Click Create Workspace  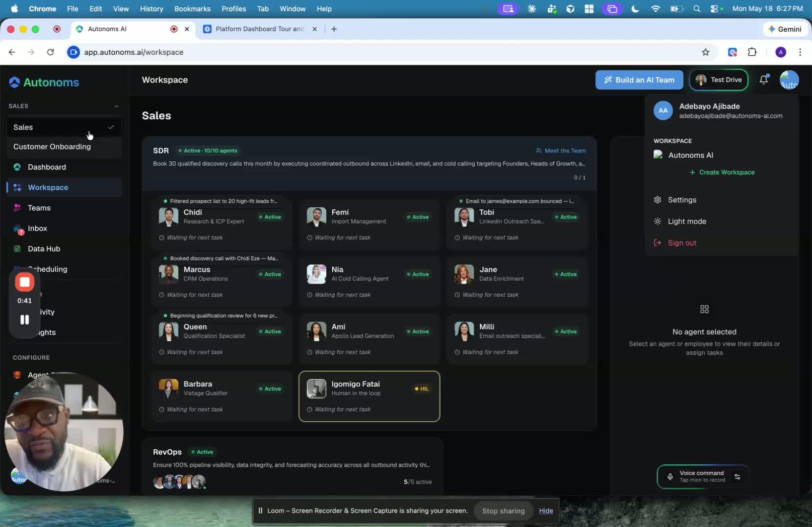pyautogui.click(x=722, y=173)
